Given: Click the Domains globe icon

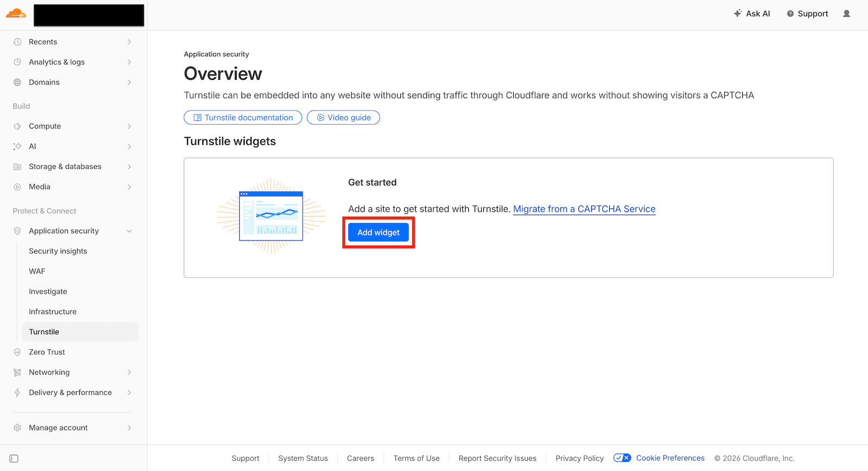Looking at the screenshot, I should (x=17, y=82).
